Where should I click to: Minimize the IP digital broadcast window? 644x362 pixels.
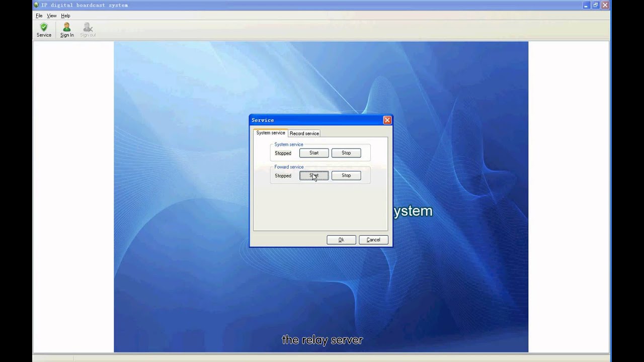click(586, 5)
